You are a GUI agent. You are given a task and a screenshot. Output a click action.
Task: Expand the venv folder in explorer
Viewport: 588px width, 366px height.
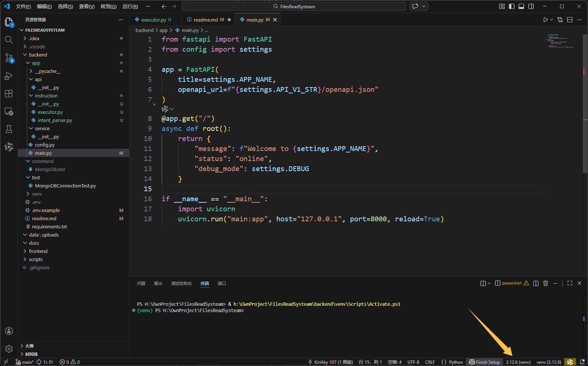pos(36,194)
